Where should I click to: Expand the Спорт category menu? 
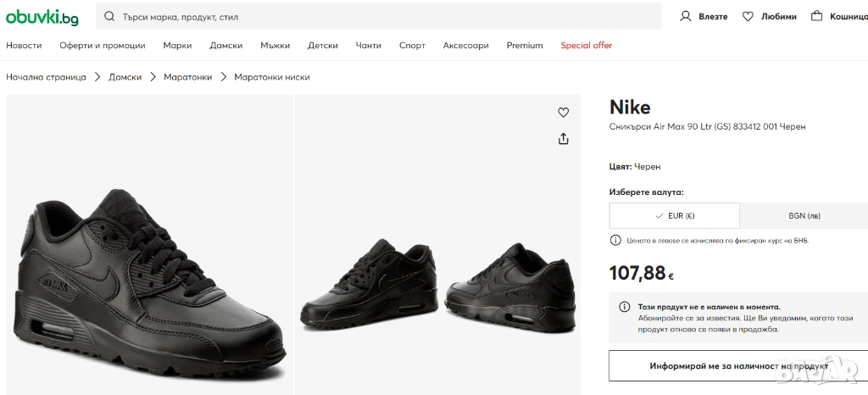click(x=412, y=46)
